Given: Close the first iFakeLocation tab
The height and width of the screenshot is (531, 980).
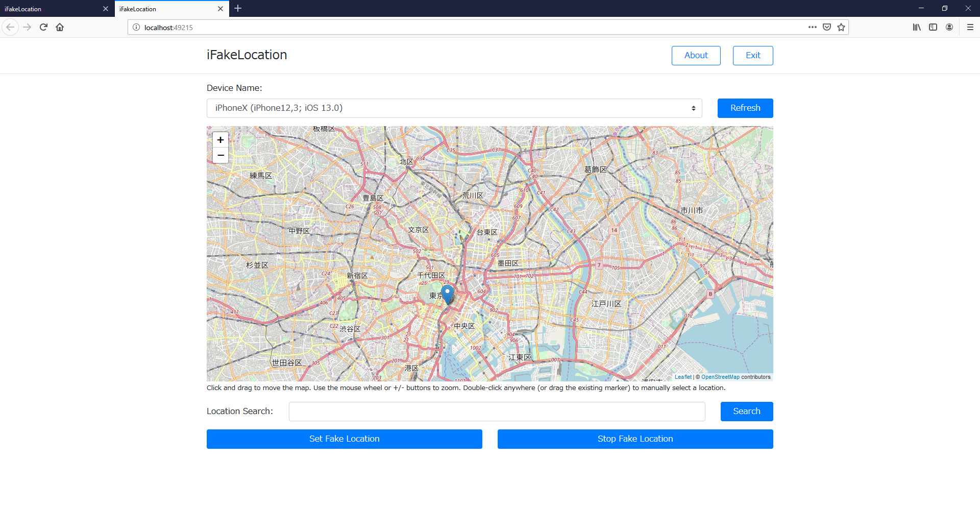Looking at the screenshot, I should point(106,9).
